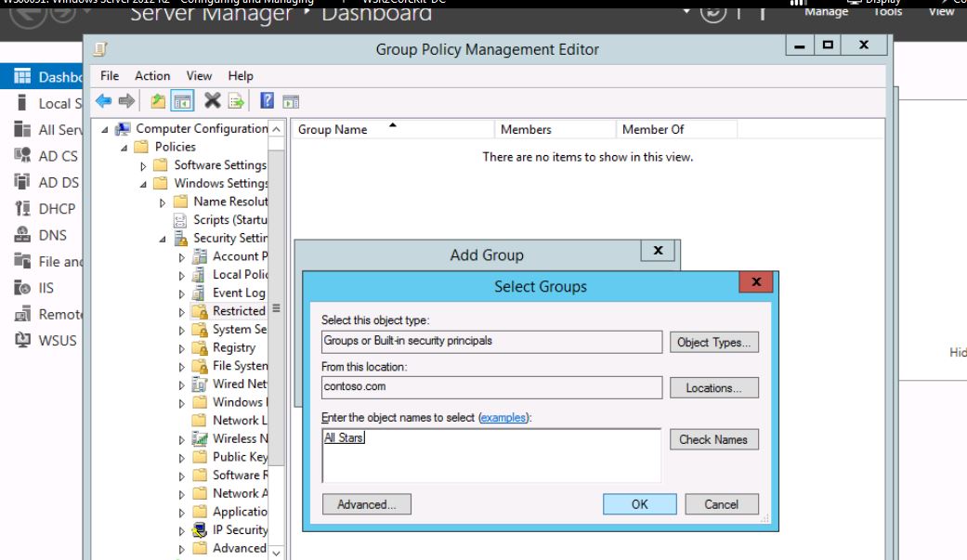
Task: Click the blue Back arrow in toolbar
Action: [x=104, y=99]
